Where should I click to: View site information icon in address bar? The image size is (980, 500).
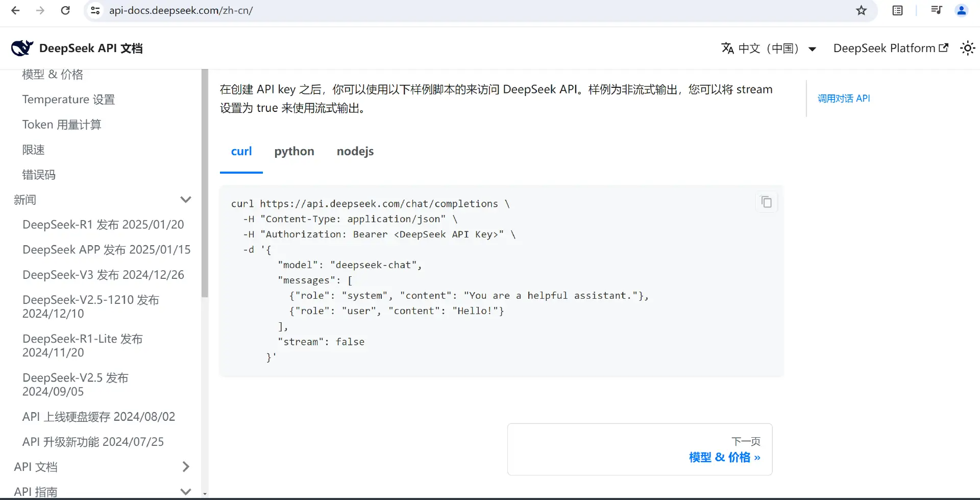tap(95, 10)
